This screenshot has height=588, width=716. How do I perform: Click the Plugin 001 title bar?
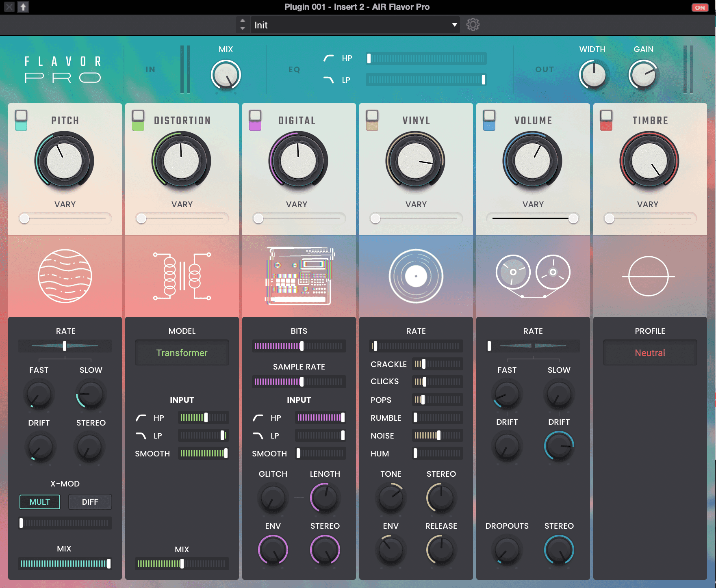coord(358,7)
